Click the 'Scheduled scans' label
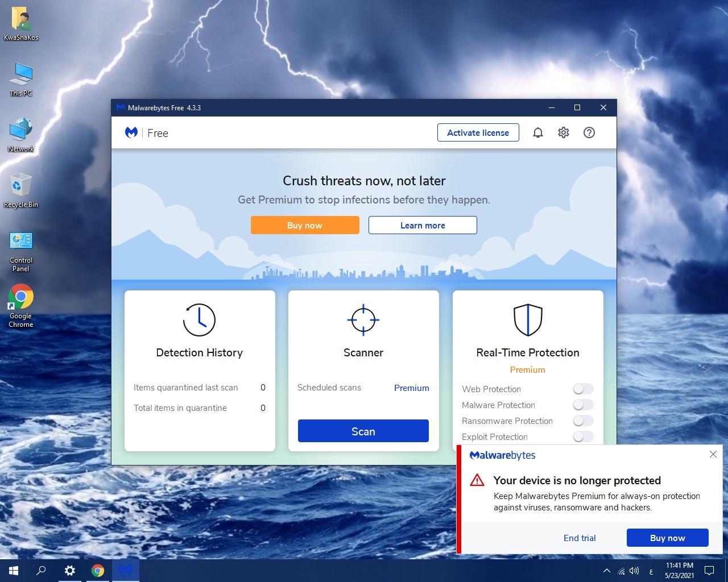The width and height of the screenshot is (728, 582). click(x=329, y=388)
